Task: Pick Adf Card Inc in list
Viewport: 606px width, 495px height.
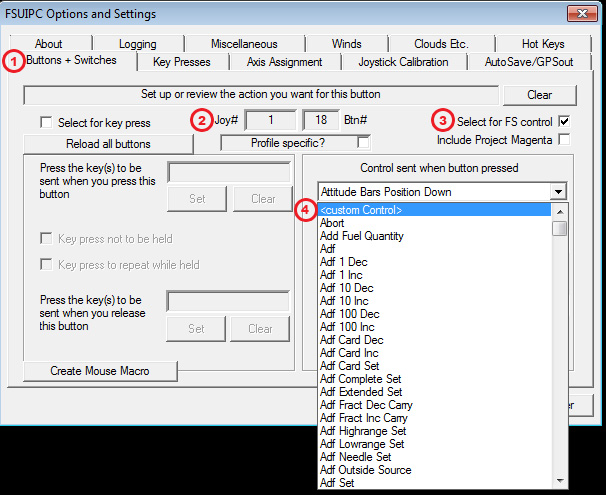Action: [x=435, y=353]
